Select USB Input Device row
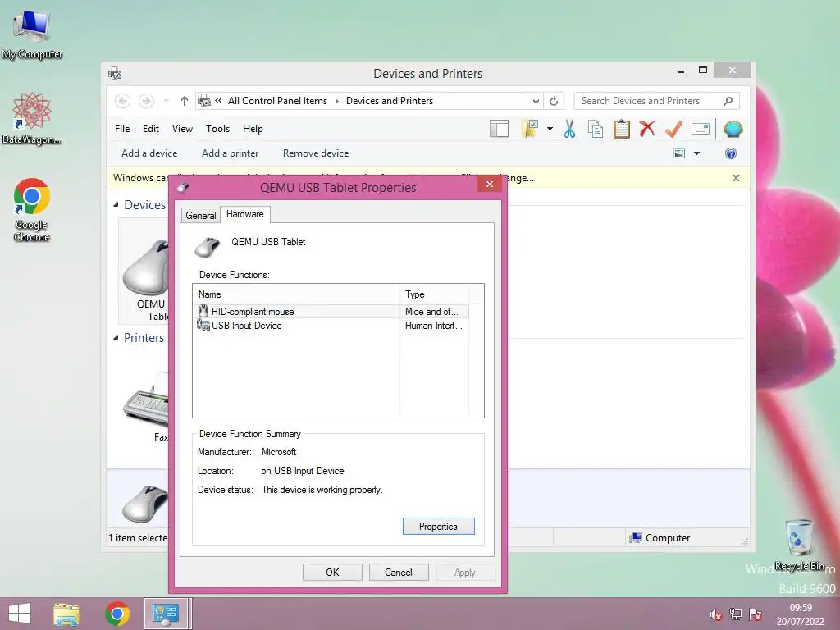This screenshot has height=630, width=840. (331, 326)
